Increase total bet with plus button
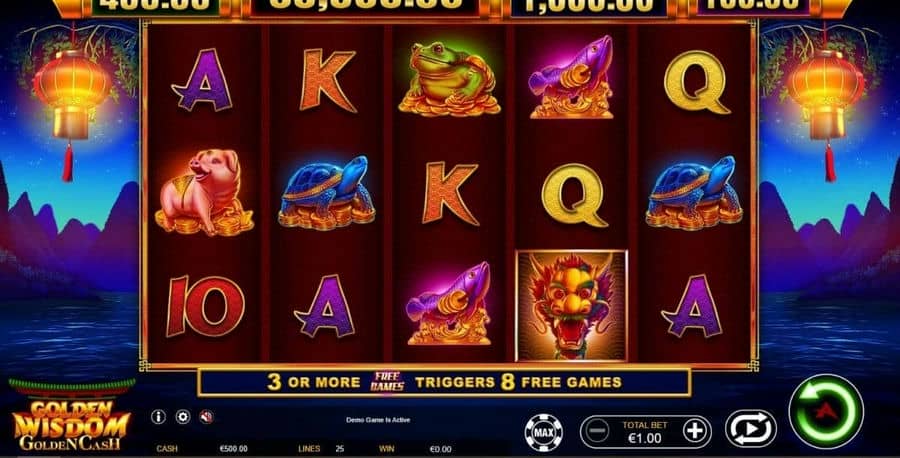Screen dimensions: 900x458 click(695, 430)
